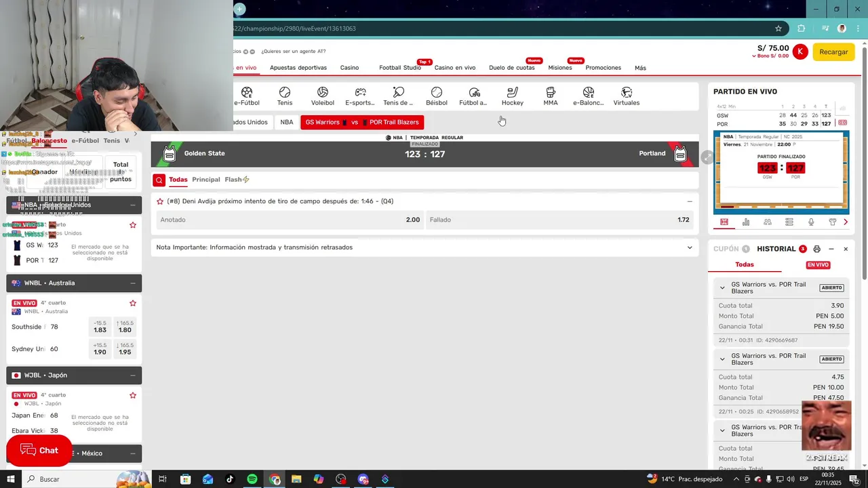Viewport: 868px width, 488px height.
Task: Select the MMA glove icon
Action: (x=551, y=96)
